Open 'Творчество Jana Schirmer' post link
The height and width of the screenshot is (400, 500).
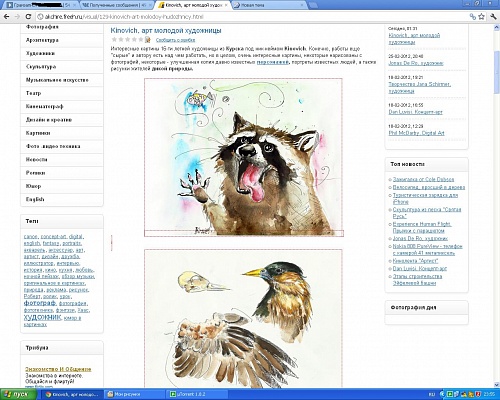coord(419,87)
